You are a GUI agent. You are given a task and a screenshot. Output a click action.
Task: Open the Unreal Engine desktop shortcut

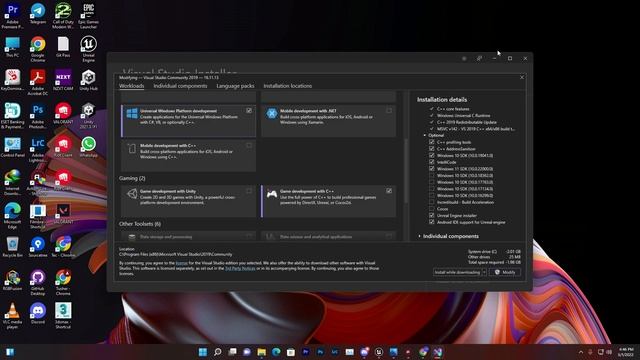(x=88, y=49)
